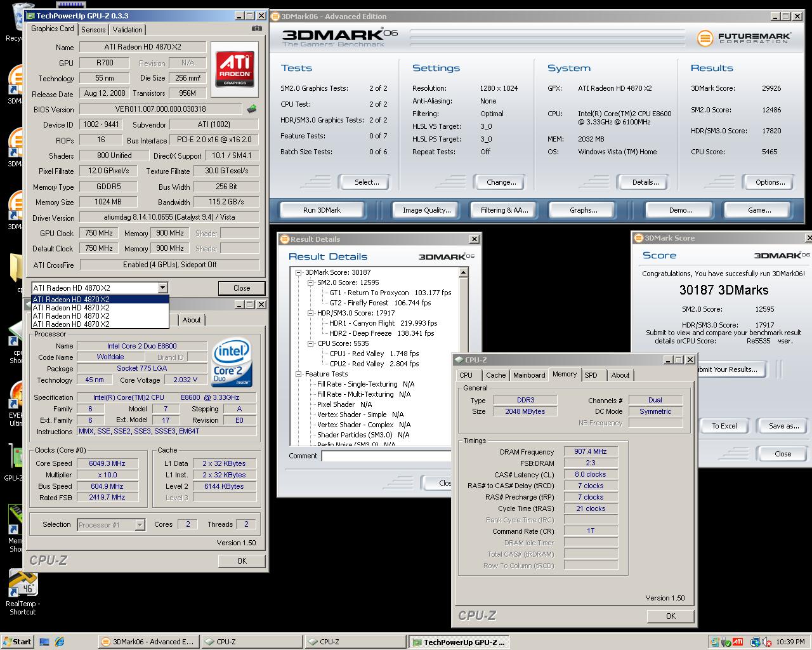Click the Run 3DMark button
This screenshot has height=650, width=812.
point(322,210)
